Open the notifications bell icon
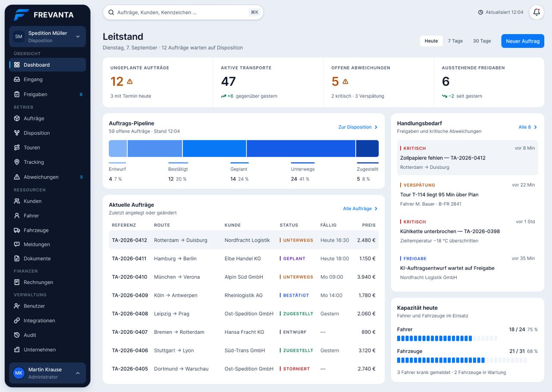 coord(536,12)
